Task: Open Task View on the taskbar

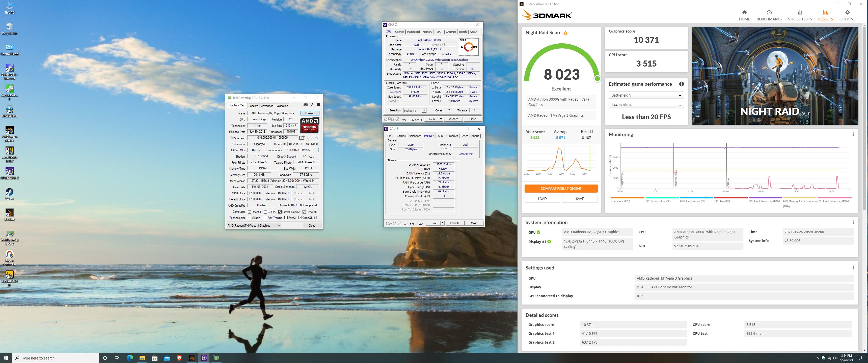Action: 117,358
